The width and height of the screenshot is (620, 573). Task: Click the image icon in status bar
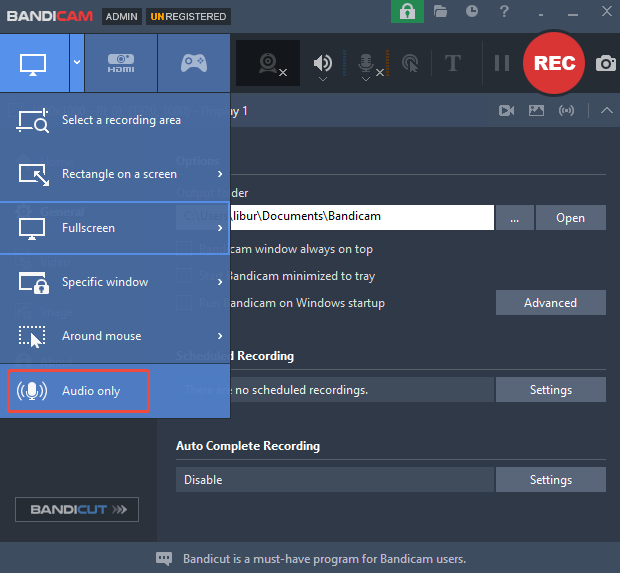pos(536,111)
